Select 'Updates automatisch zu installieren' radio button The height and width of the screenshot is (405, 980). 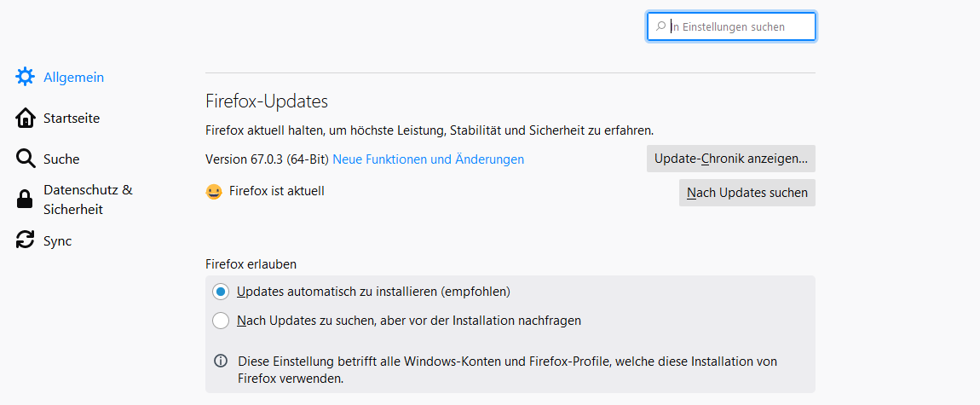(x=221, y=292)
